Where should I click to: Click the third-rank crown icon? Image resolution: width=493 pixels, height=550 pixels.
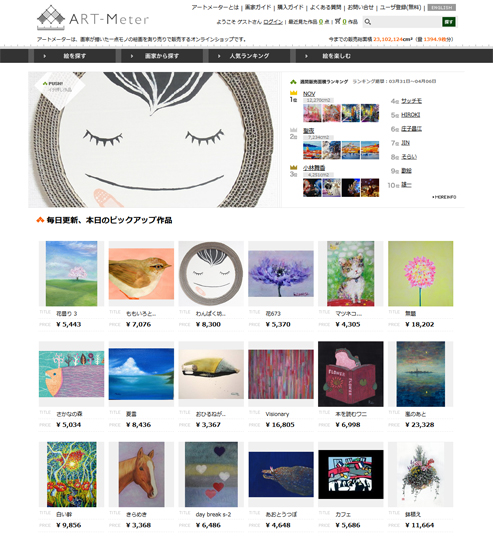293,167
